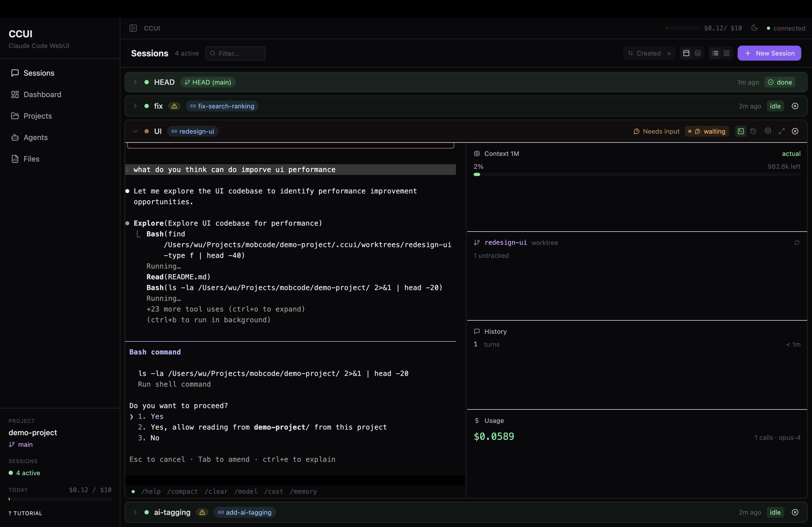The width and height of the screenshot is (812, 527).
Task: Switch sessions to grid view
Action: 727,53
